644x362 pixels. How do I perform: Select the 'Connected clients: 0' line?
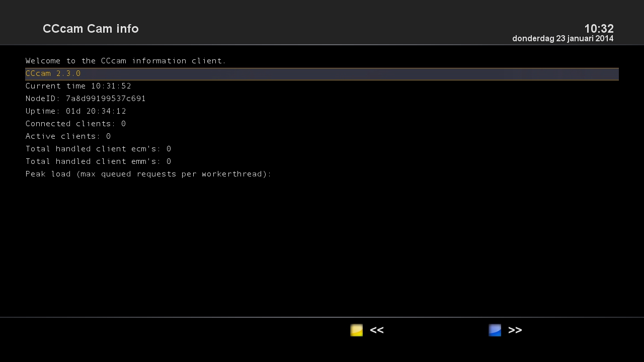click(x=322, y=124)
